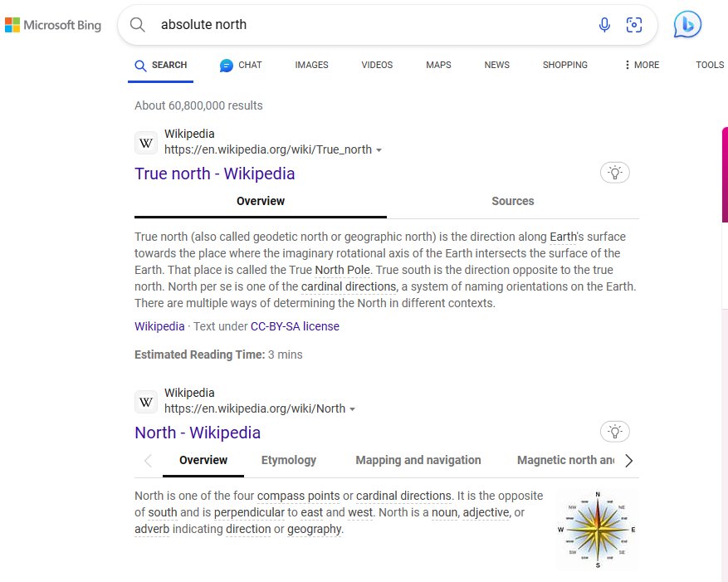
Task: Select the Etymology tab
Action: coord(289,460)
